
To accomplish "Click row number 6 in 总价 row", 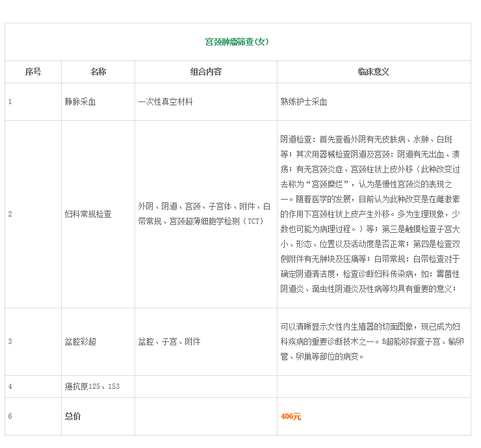I will [10, 416].
